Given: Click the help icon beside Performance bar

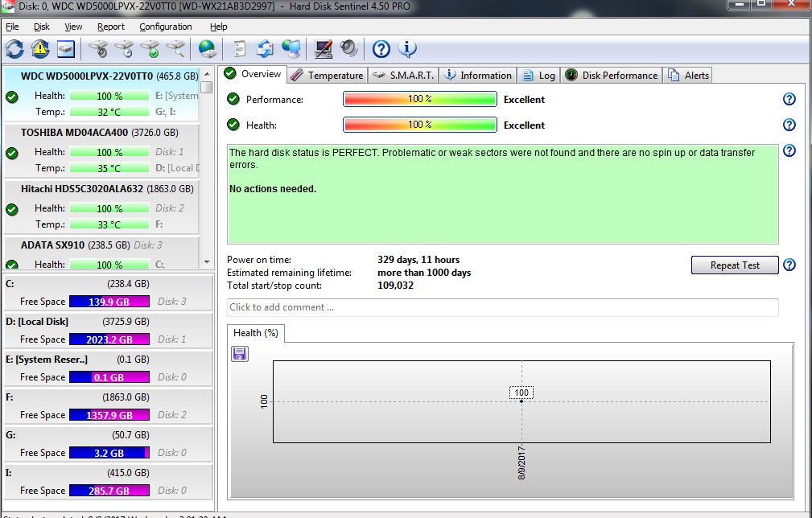Looking at the screenshot, I should point(789,99).
